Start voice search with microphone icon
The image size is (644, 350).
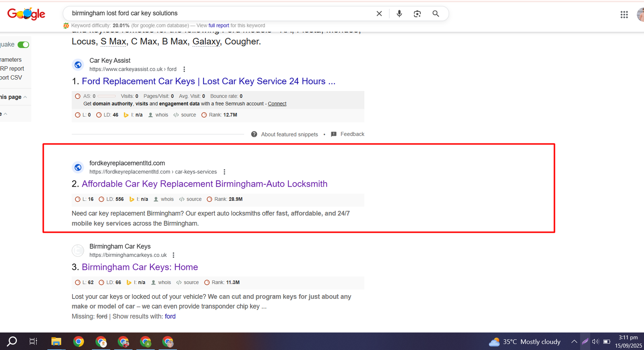point(399,14)
